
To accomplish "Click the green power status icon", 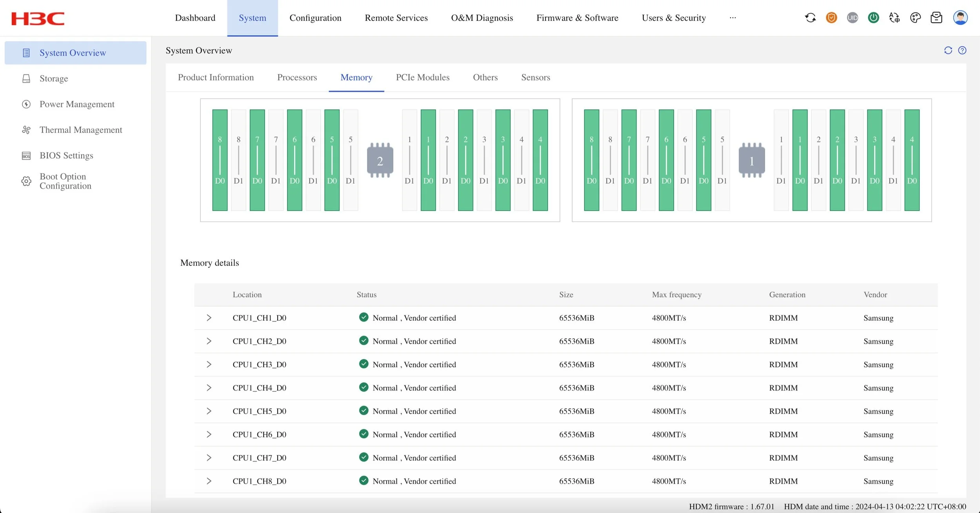I will (x=873, y=18).
